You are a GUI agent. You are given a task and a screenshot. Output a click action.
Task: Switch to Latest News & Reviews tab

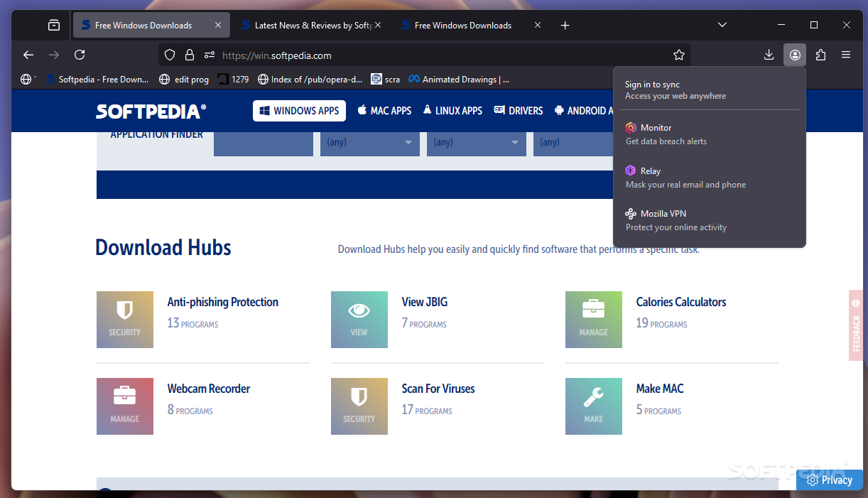click(312, 25)
